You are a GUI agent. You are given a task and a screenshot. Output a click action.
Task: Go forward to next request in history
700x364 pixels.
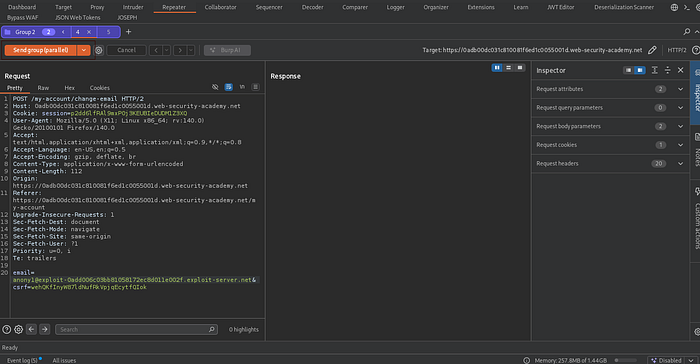click(180, 50)
